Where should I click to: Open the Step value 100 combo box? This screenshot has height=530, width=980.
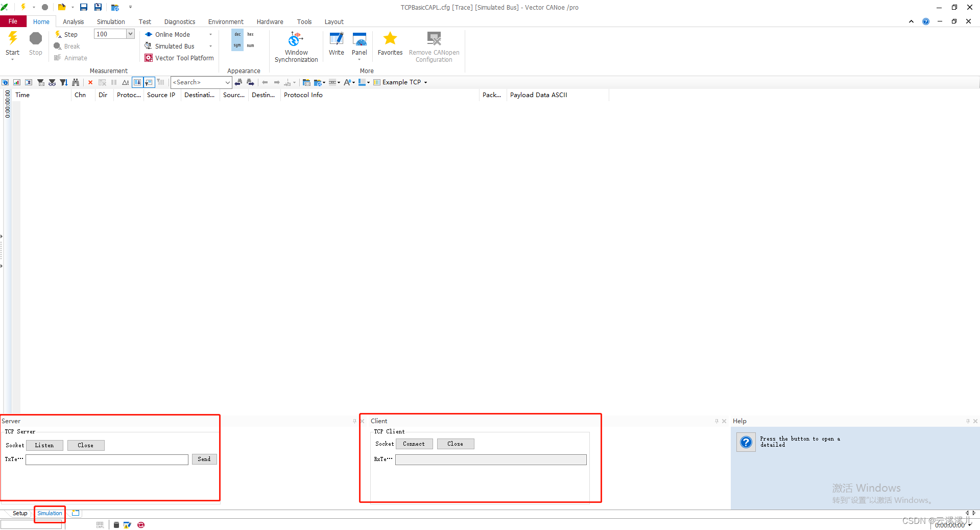pyautogui.click(x=130, y=34)
